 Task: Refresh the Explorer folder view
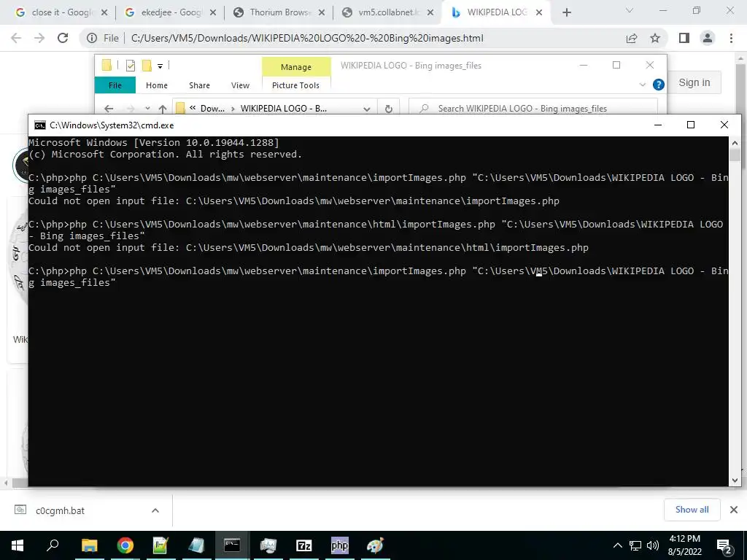389,109
